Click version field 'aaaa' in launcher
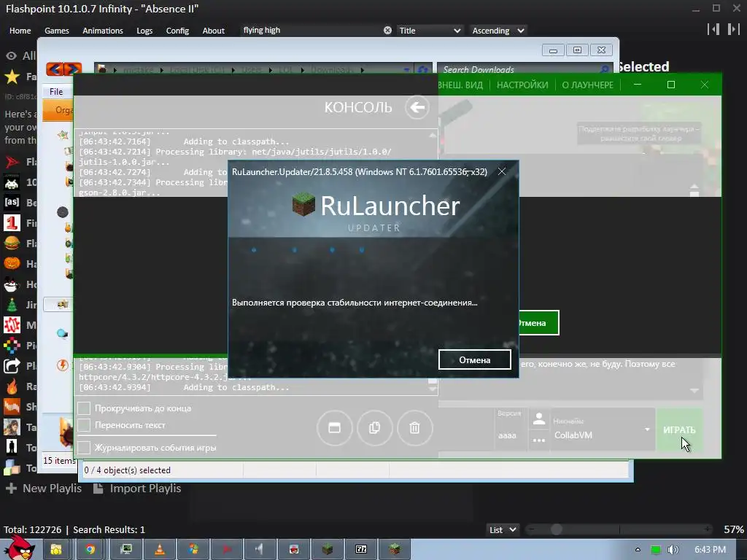747x560 pixels. tap(508, 435)
